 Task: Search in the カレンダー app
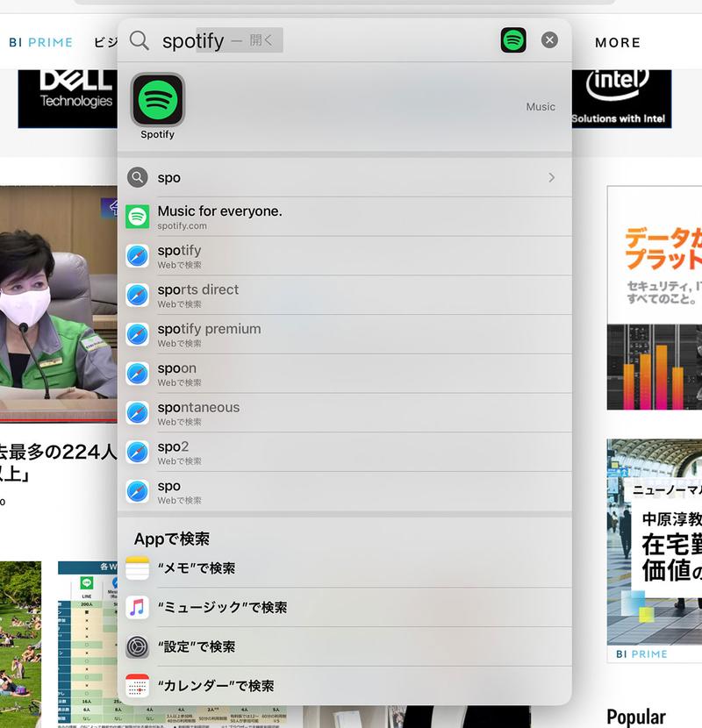tap(344, 686)
